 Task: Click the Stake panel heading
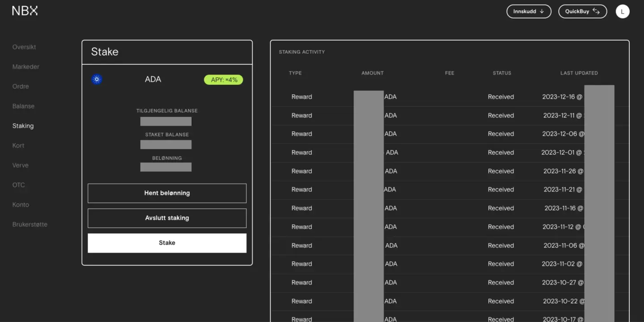tap(105, 52)
